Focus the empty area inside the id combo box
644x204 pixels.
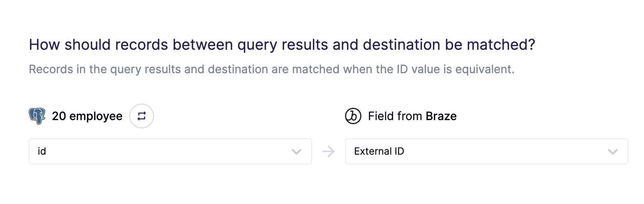pyautogui.click(x=168, y=151)
